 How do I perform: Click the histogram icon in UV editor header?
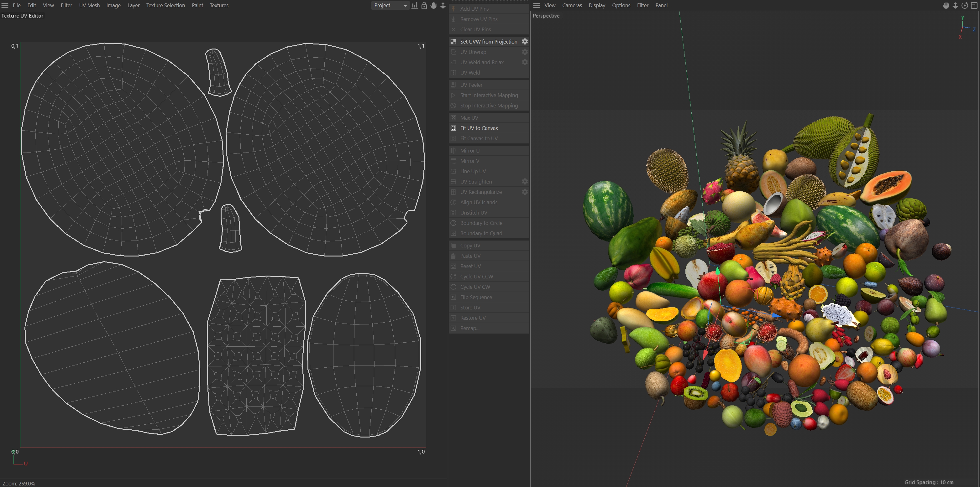(415, 5)
